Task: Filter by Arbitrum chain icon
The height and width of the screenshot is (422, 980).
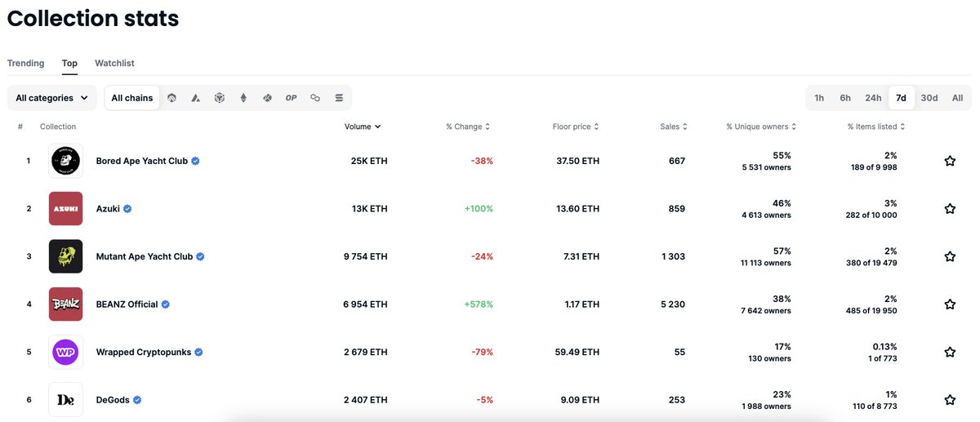Action: tap(171, 98)
